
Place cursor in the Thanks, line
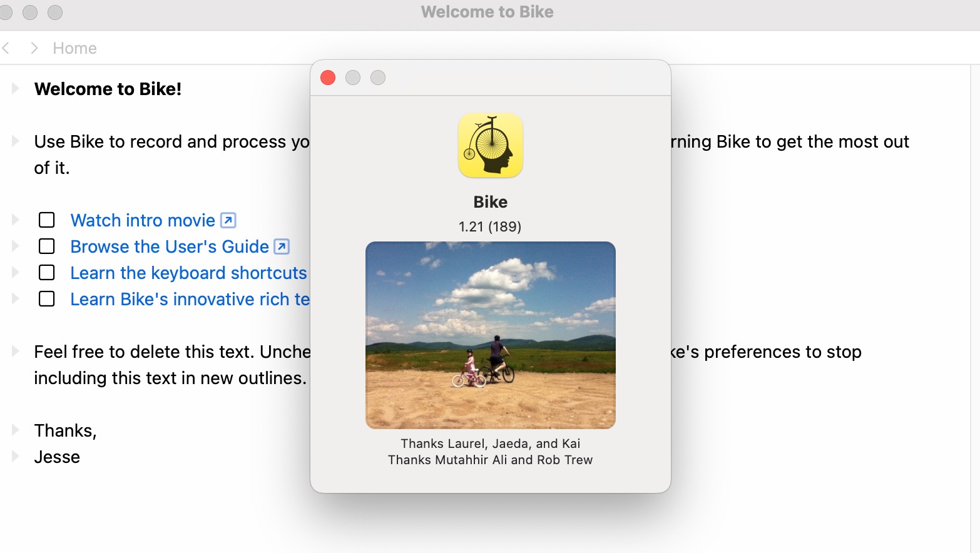tap(65, 430)
